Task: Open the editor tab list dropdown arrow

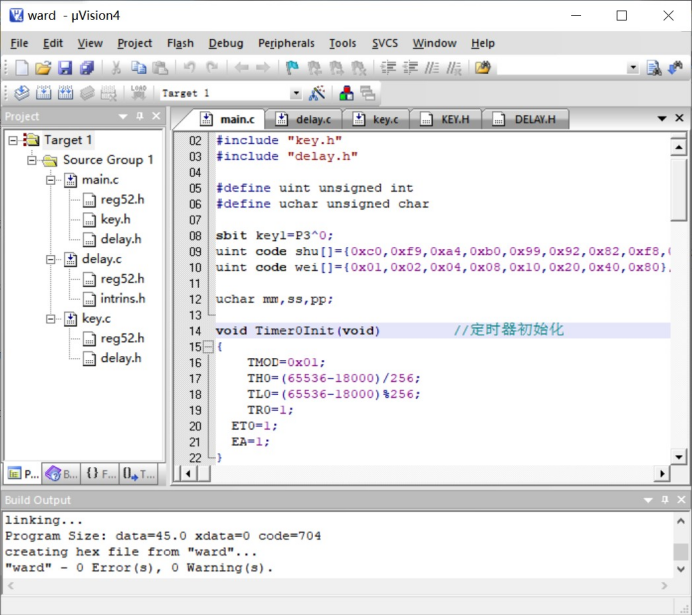Action: tap(662, 118)
